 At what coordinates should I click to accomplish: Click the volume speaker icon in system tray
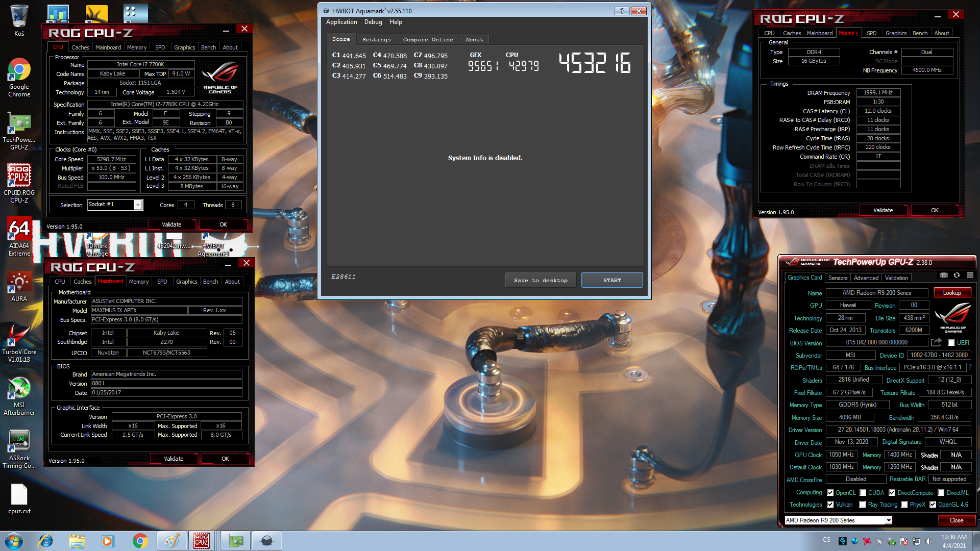(x=928, y=541)
